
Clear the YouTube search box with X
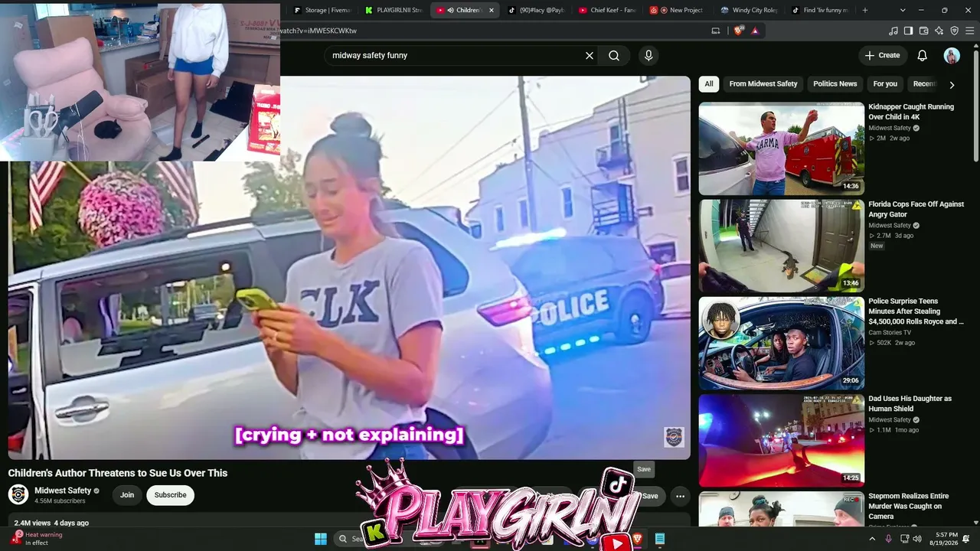pyautogui.click(x=590, y=56)
